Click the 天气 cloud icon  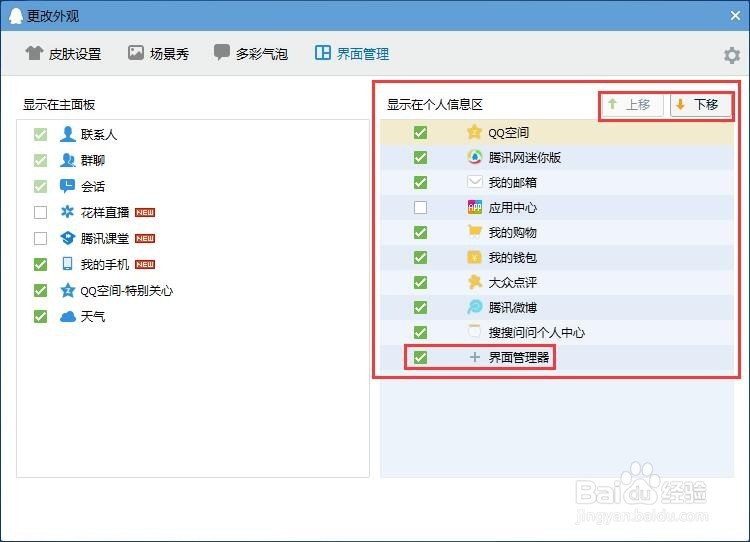point(67,316)
